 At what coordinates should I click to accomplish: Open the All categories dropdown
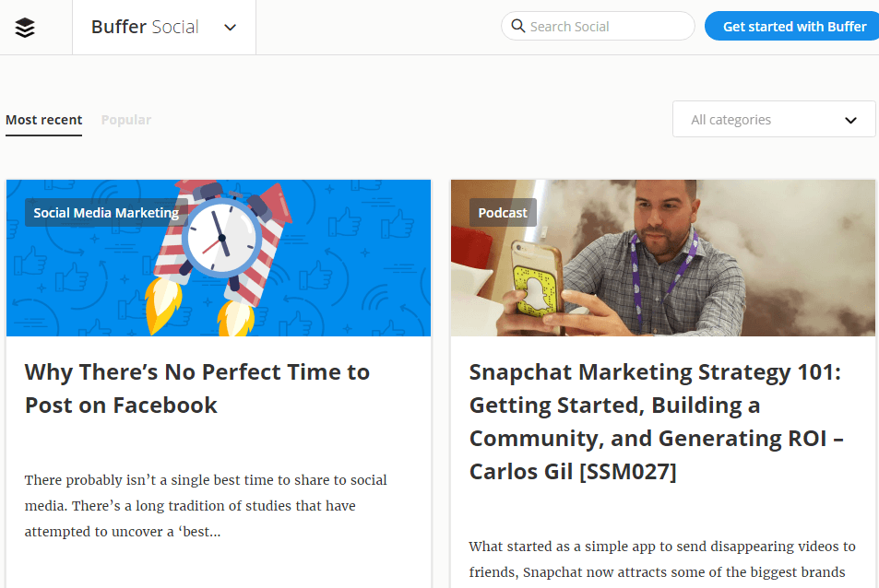click(x=773, y=120)
